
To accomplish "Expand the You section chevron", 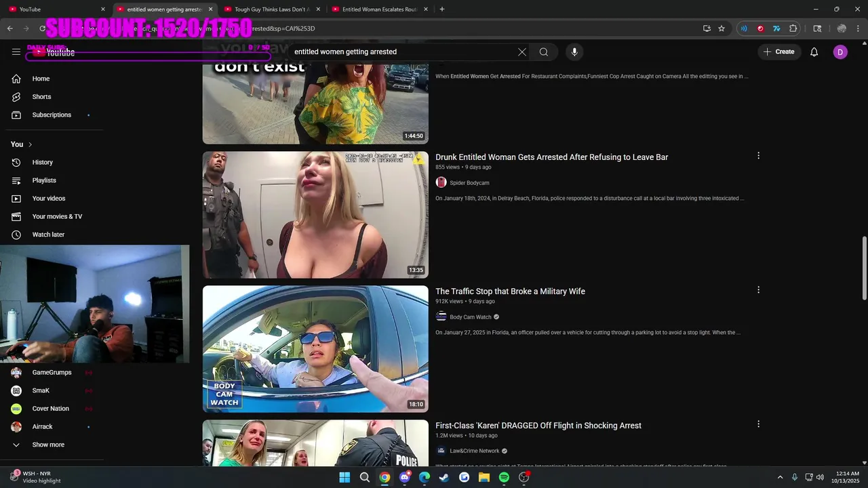I will 30,144.
